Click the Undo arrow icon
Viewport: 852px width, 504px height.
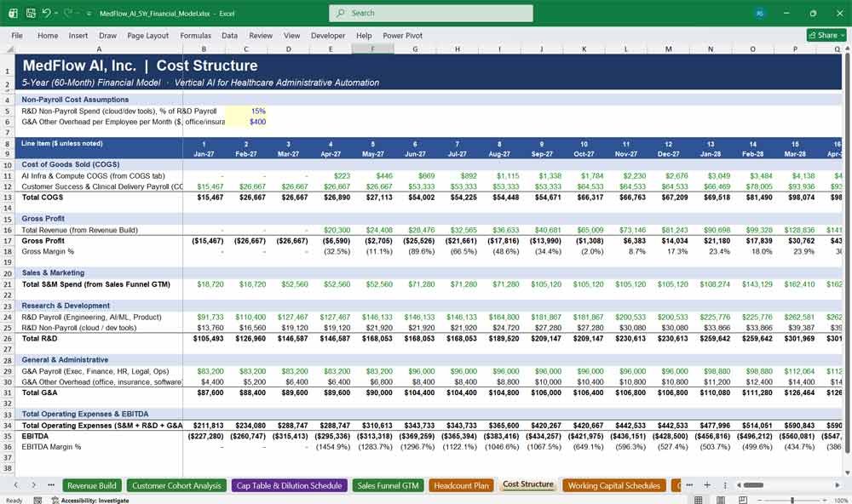click(46, 13)
